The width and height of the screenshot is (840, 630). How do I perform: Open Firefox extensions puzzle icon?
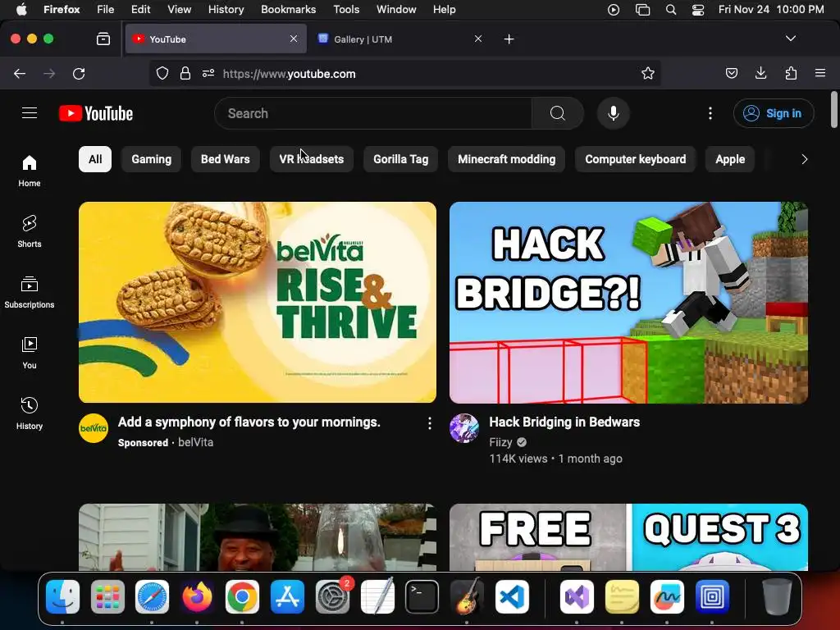point(791,73)
